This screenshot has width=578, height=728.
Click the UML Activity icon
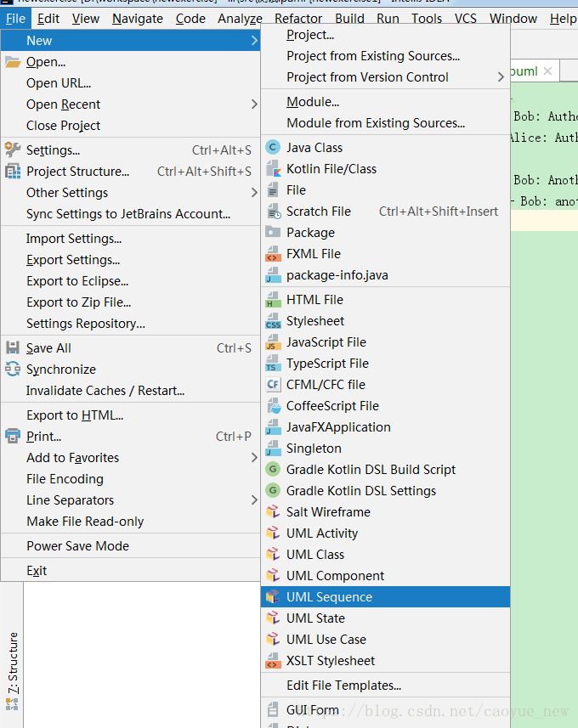pos(273,533)
